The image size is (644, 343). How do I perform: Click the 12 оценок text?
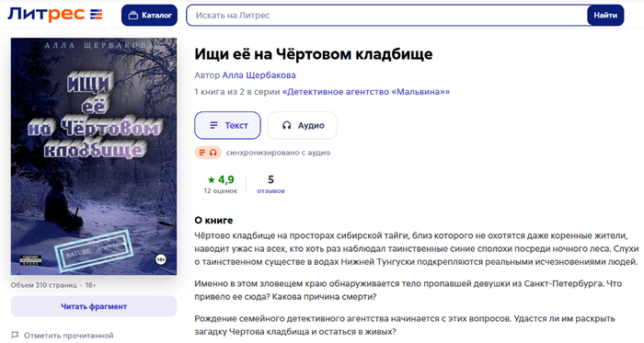click(221, 190)
